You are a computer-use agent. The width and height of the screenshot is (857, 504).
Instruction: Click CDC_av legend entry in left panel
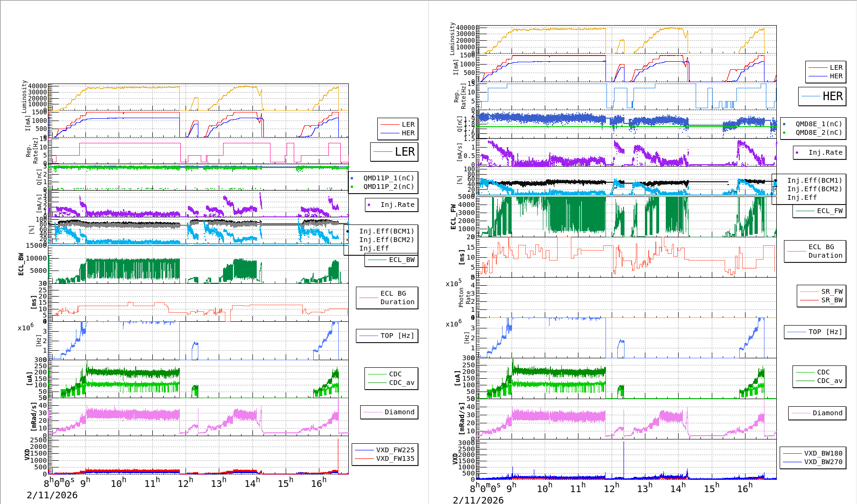(401, 383)
